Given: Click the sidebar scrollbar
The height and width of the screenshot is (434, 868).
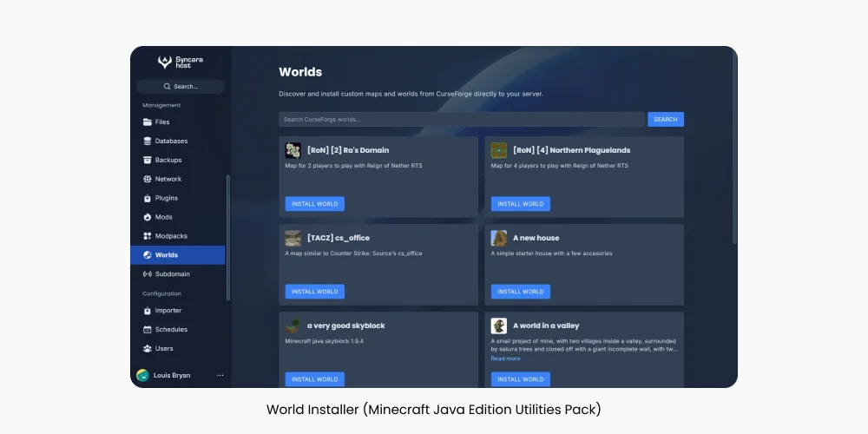Looking at the screenshot, I should pos(228,238).
